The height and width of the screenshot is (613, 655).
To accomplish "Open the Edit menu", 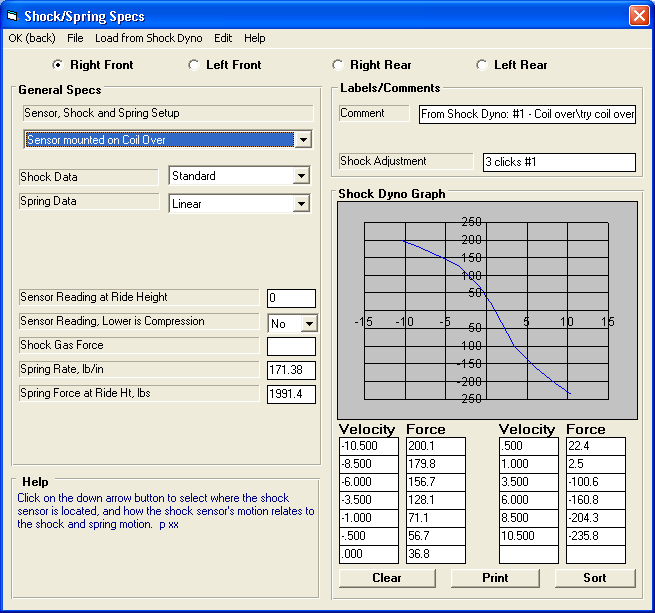I will [223, 38].
